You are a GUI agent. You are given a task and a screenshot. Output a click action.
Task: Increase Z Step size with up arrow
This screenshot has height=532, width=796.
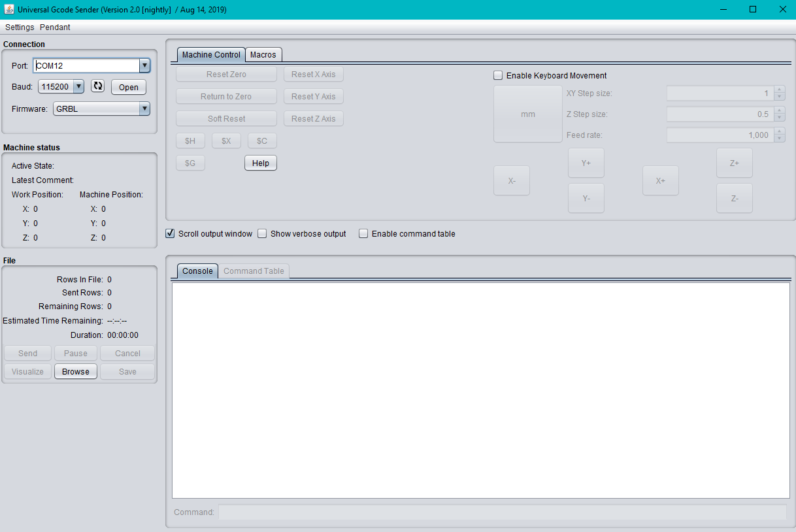tap(779, 110)
